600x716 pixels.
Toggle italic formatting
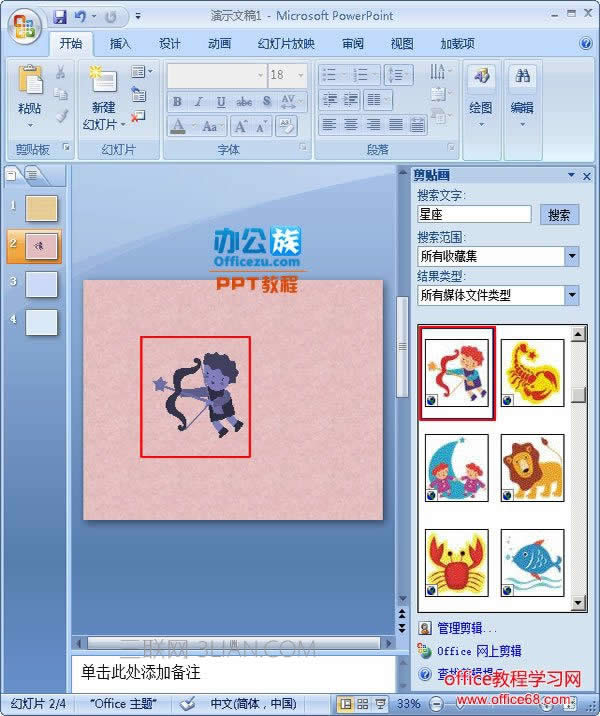199,101
